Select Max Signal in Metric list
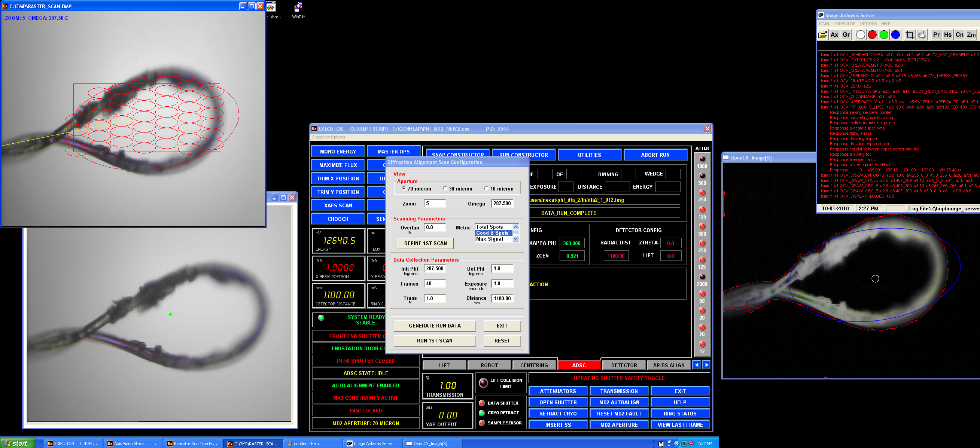Image resolution: width=980 pixels, height=448 pixels. coord(490,239)
